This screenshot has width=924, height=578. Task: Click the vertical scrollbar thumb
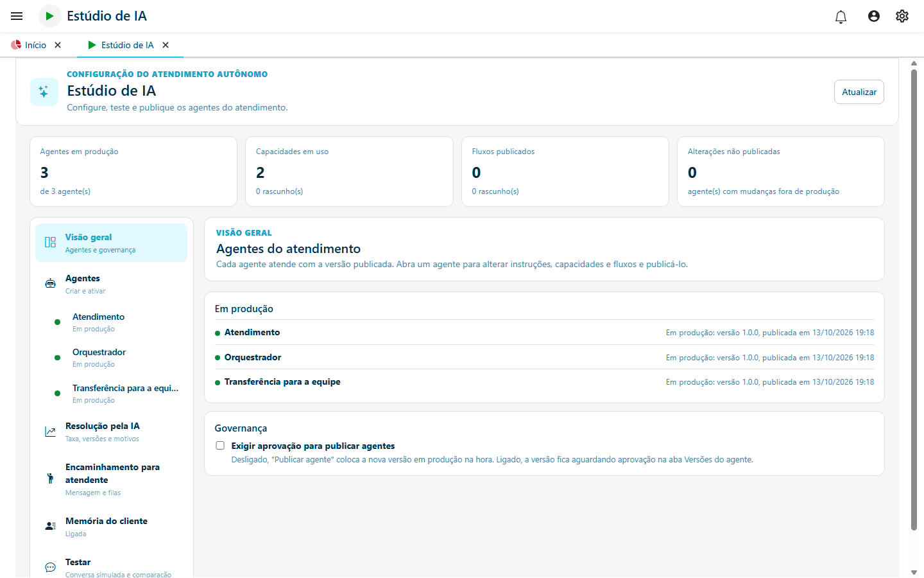coord(914,299)
